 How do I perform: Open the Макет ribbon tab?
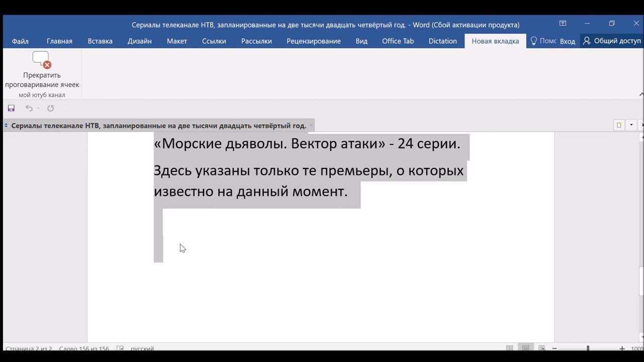(x=177, y=41)
